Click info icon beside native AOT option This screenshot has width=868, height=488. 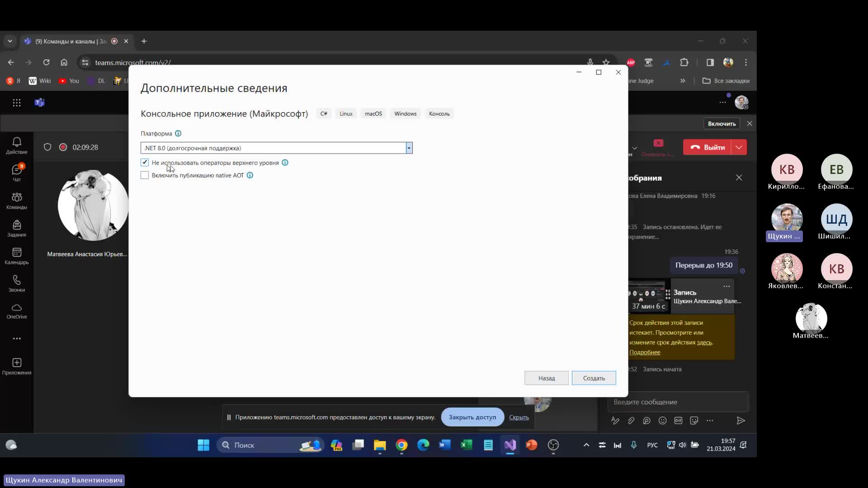click(250, 175)
